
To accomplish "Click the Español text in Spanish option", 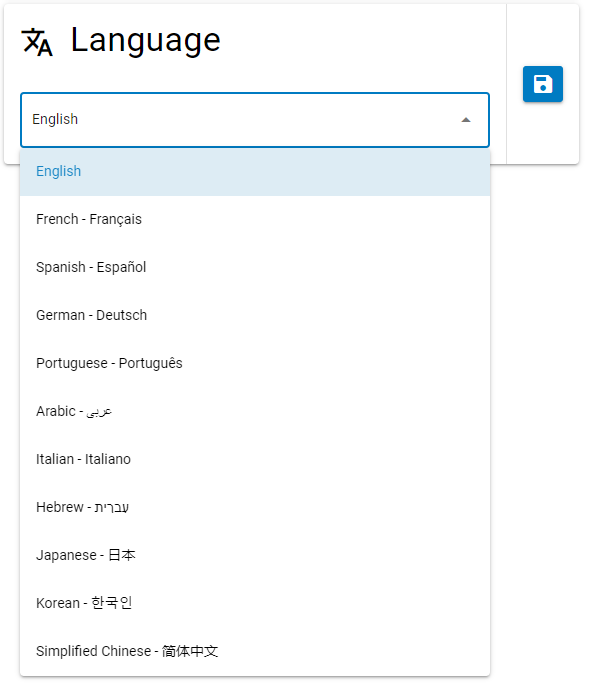I will point(121,267).
